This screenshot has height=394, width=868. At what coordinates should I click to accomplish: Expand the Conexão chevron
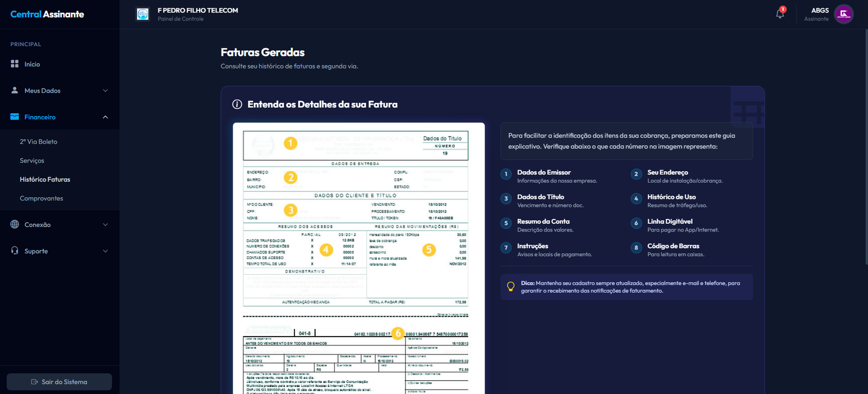pos(105,224)
